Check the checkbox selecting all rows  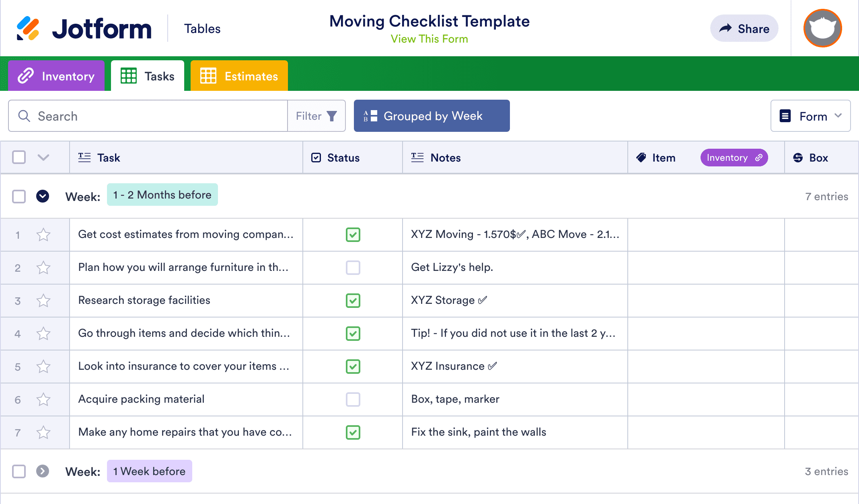pyautogui.click(x=18, y=157)
